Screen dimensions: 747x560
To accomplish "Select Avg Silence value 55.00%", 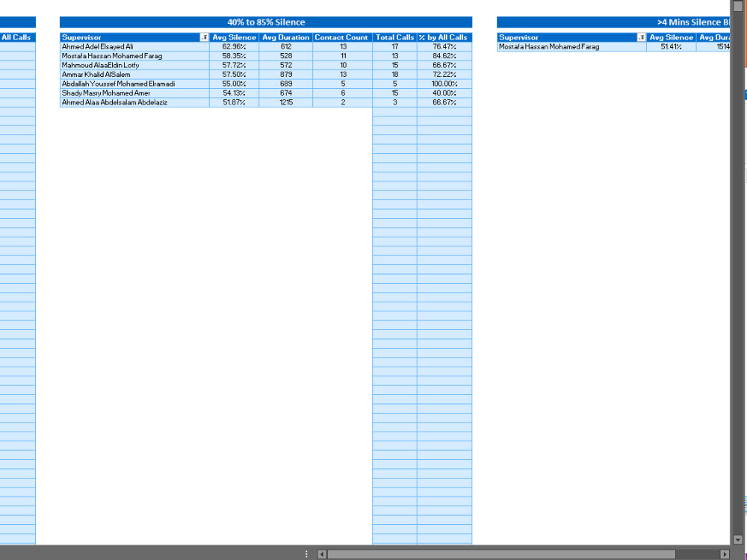I will [234, 84].
